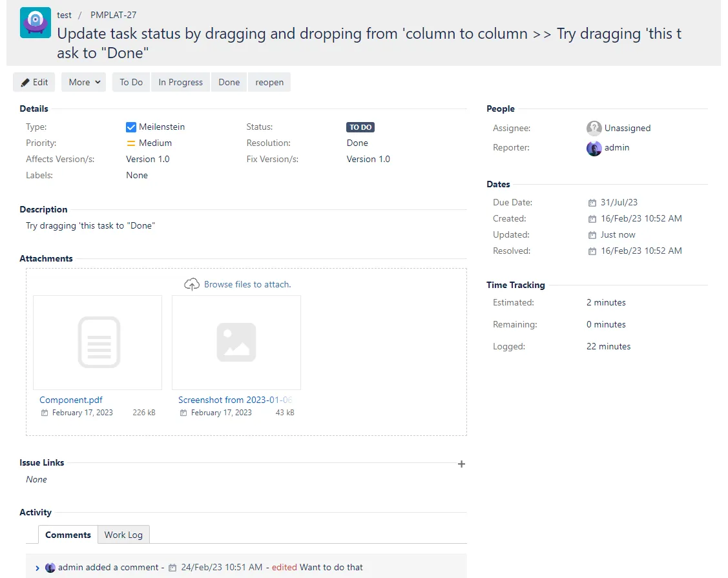The image size is (728, 578).
Task: Click the issue summary title
Action: point(369,43)
